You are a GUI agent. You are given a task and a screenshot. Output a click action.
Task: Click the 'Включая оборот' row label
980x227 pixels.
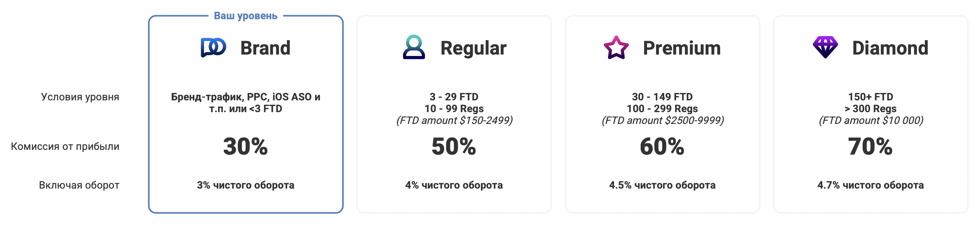(x=79, y=185)
